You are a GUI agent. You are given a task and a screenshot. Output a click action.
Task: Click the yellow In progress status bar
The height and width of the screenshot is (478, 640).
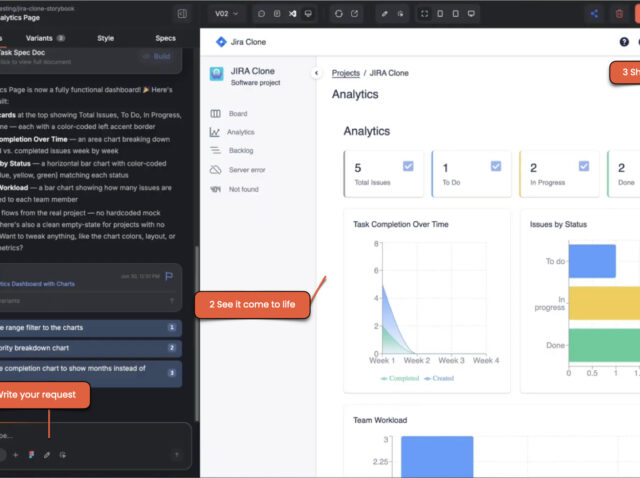tap(604, 303)
